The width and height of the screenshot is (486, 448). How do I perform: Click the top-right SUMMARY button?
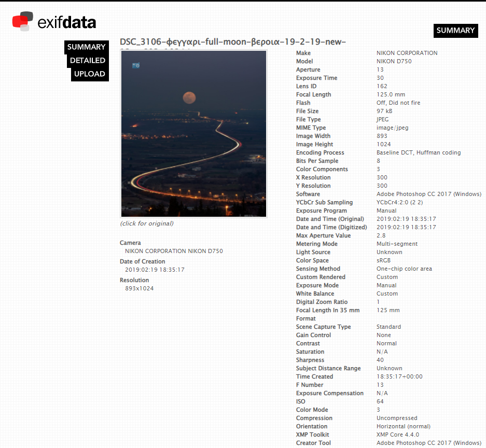[x=455, y=31]
